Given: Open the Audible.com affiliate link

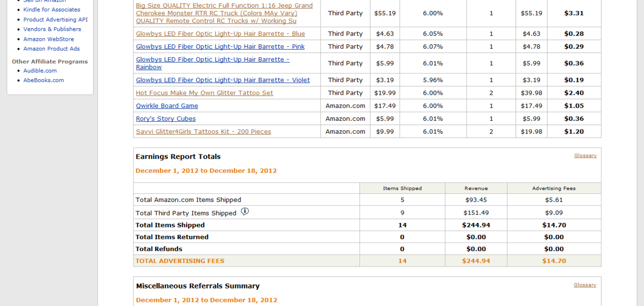Looking at the screenshot, I should [x=40, y=71].
